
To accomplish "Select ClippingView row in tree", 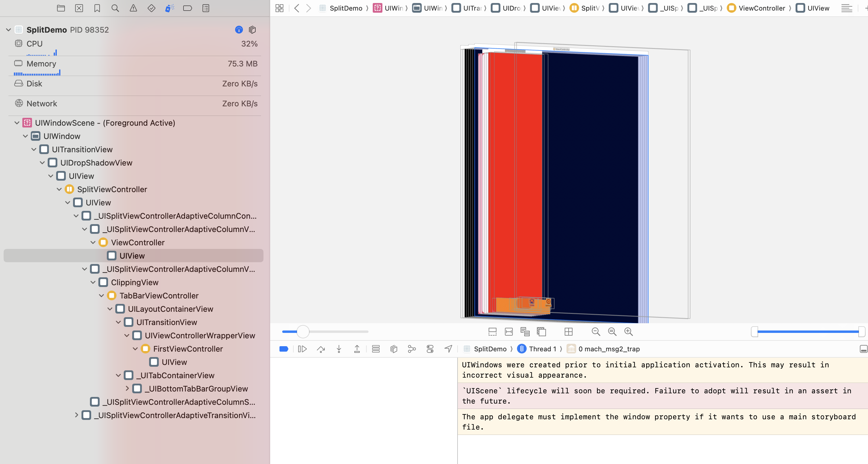I will point(134,282).
